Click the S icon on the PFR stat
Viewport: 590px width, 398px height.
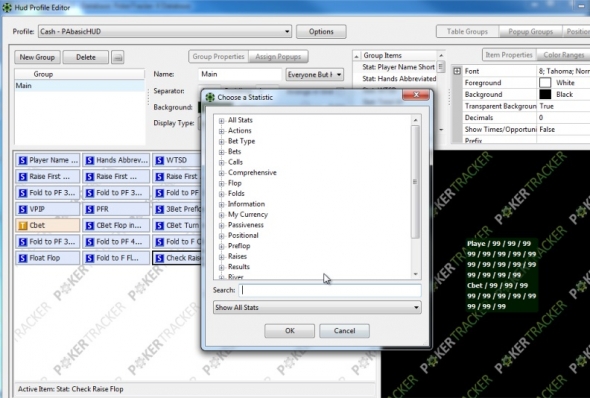(90, 209)
